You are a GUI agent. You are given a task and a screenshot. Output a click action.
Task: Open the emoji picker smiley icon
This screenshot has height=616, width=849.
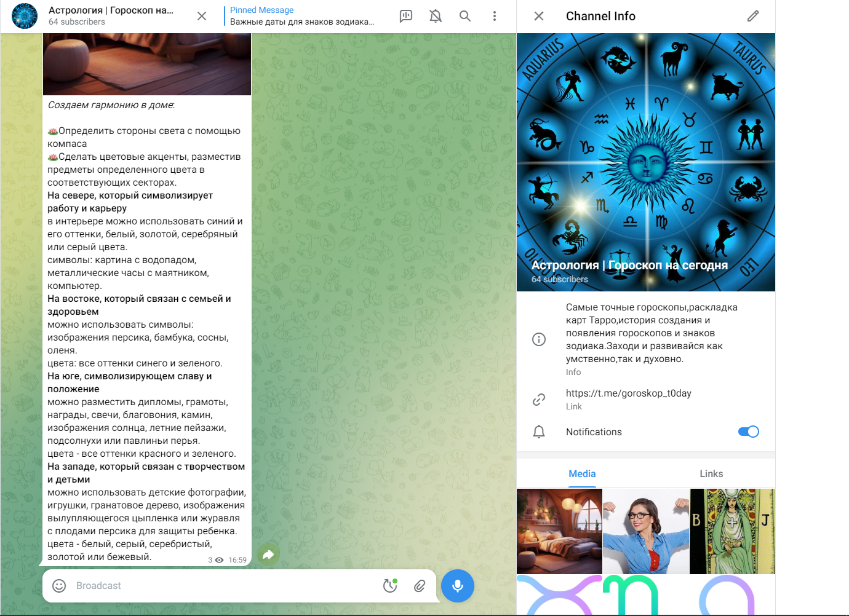[59, 586]
